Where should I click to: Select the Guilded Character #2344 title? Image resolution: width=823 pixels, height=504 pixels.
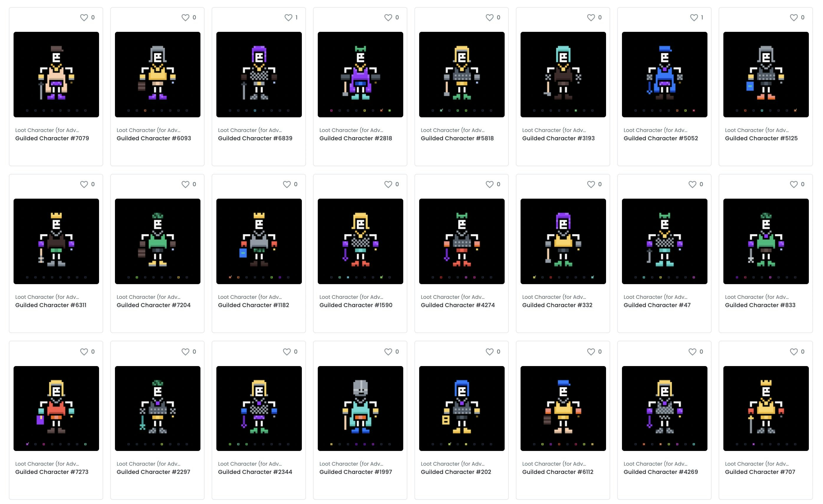[x=255, y=472]
